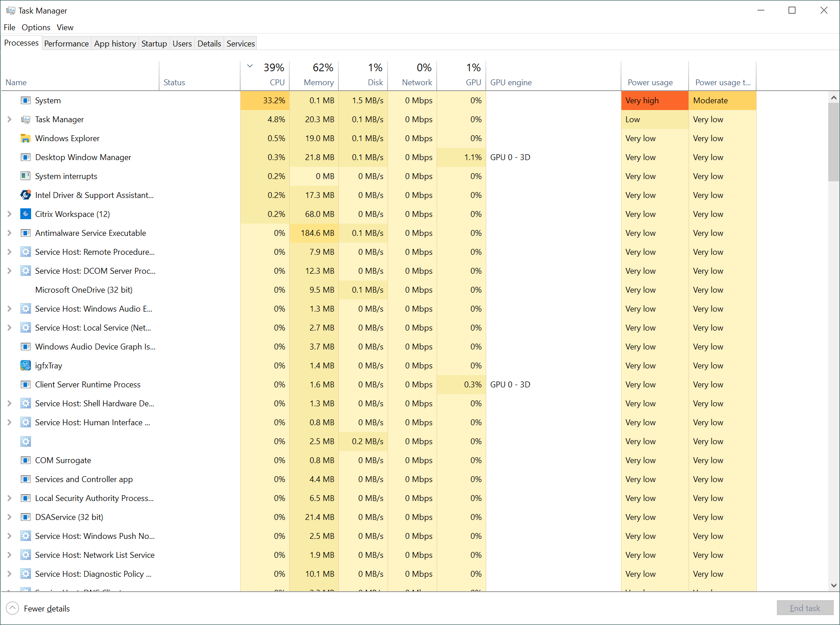Screen dimensions: 840x625
Task: Click the Fewer details link
Action: coord(47,609)
